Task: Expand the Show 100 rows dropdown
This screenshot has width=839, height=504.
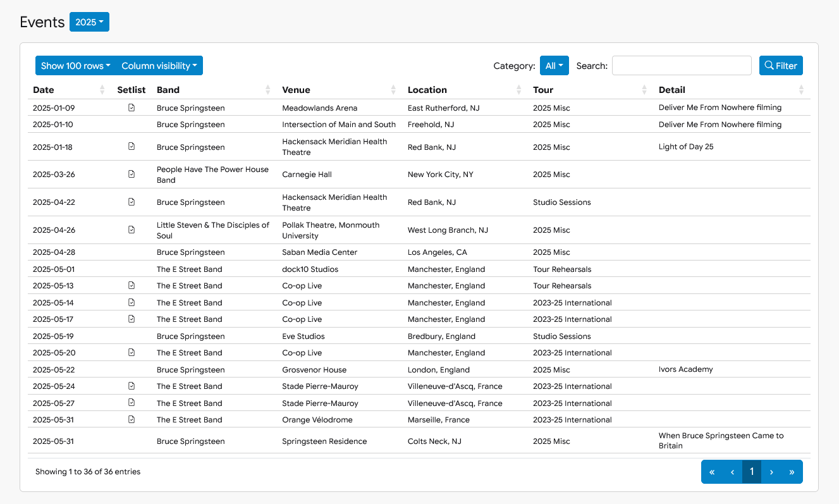Action: pos(75,66)
